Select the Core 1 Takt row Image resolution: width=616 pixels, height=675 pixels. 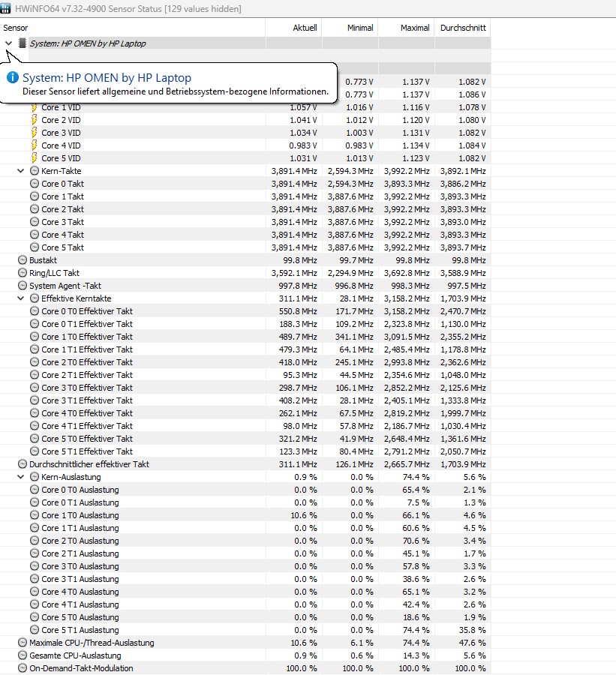click(245, 196)
